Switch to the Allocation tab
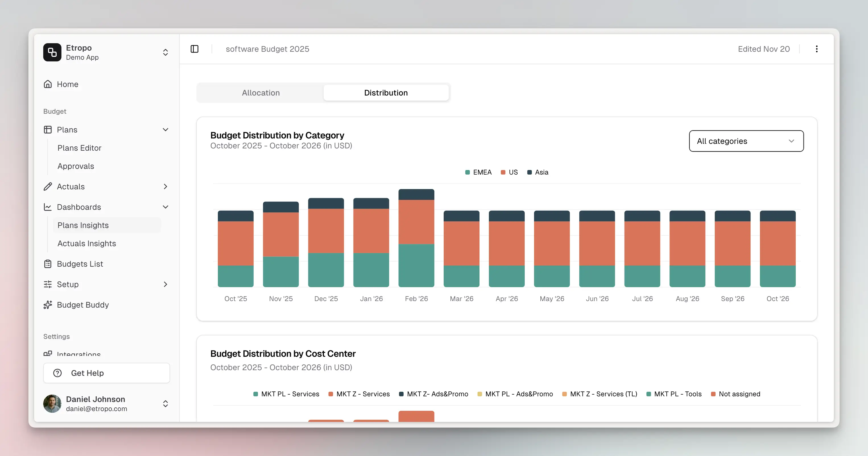 261,93
